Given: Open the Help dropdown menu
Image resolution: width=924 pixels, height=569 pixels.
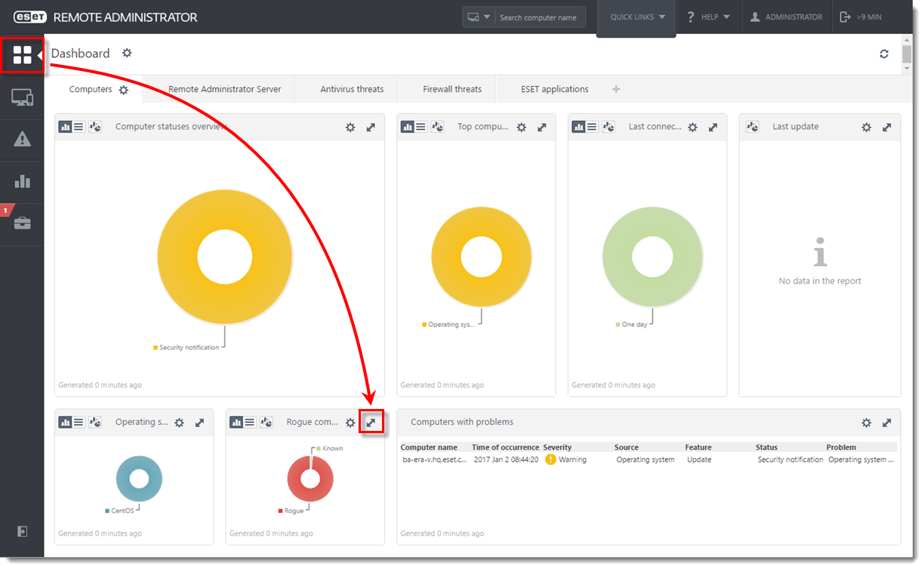Looking at the screenshot, I should [708, 17].
